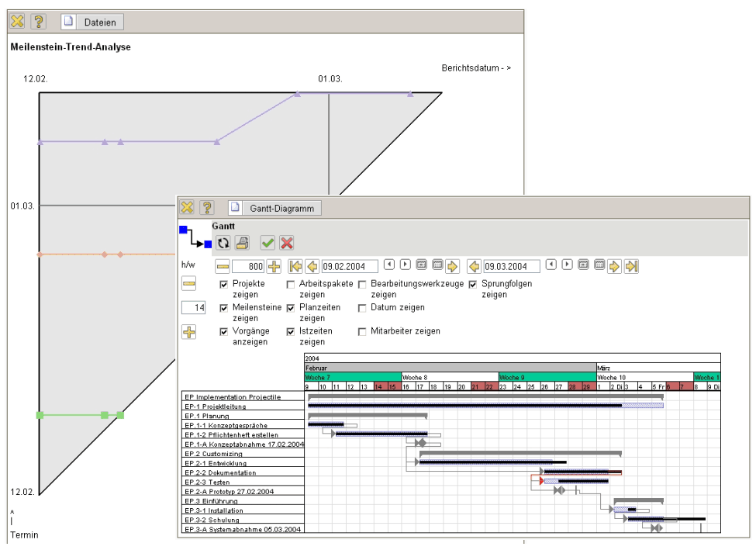This screenshot has width=756, height=550.
Task: Open the Gantt-Diagramm tab
Action: tap(274, 208)
